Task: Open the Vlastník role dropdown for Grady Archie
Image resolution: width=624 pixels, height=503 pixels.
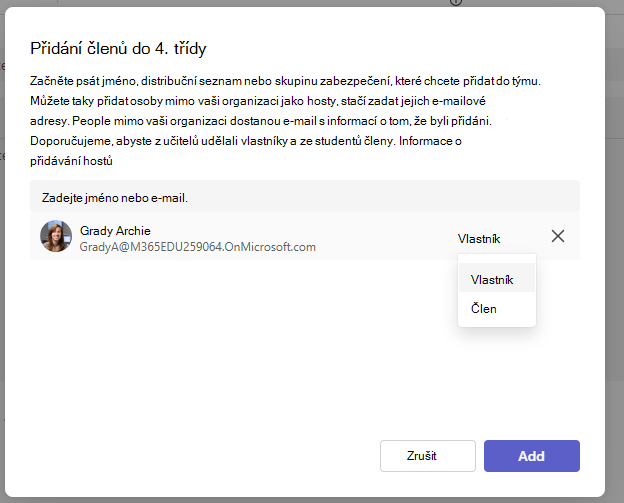Action: coord(479,238)
